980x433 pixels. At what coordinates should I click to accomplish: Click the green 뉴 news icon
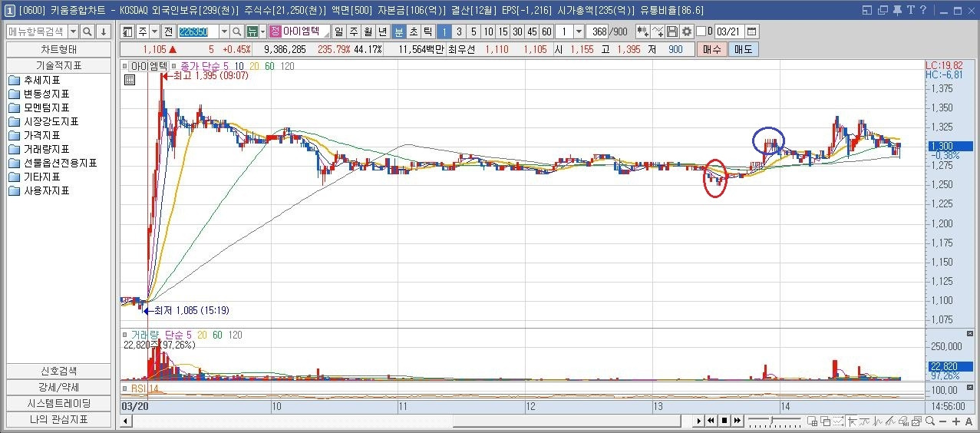(x=252, y=31)
